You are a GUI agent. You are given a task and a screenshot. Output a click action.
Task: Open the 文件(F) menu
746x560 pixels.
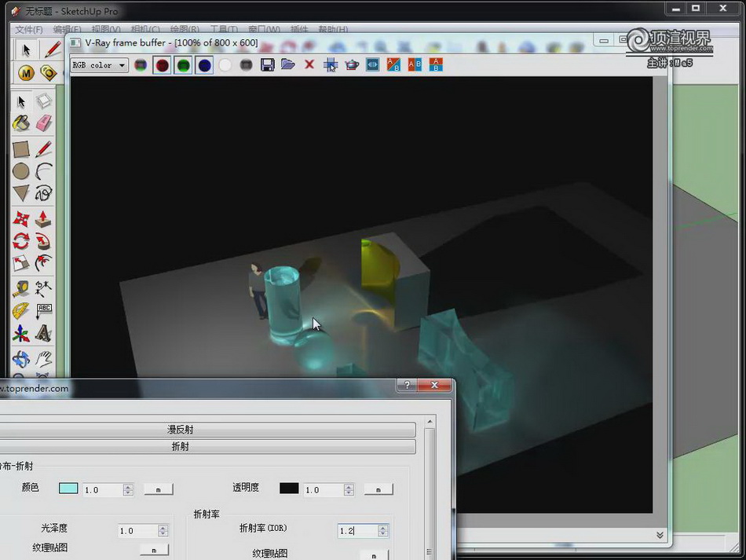(x=28, y=30)
